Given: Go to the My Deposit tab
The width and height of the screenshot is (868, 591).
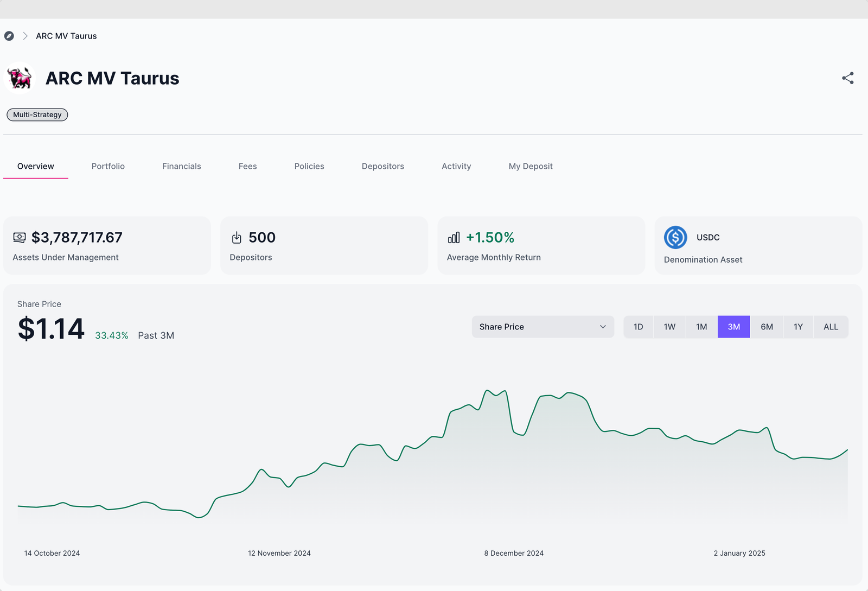Looking at the screenshot, I should (x=530, y=166).
